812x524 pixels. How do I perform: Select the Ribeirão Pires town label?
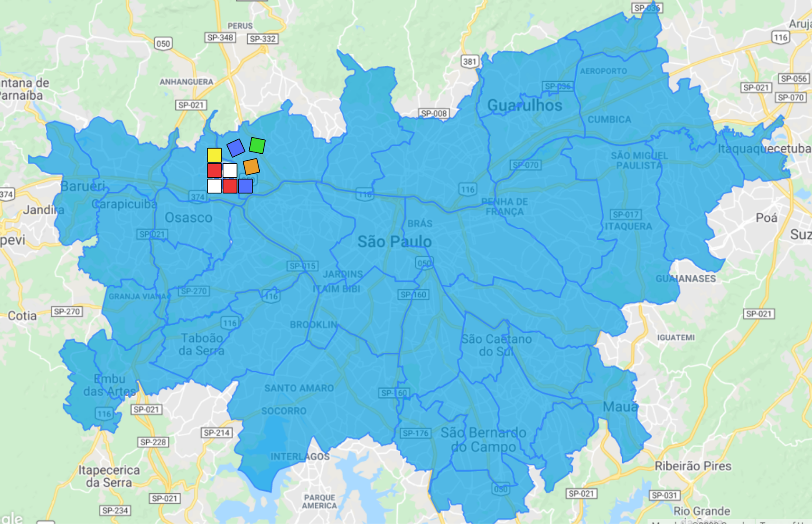click(693, 466)
